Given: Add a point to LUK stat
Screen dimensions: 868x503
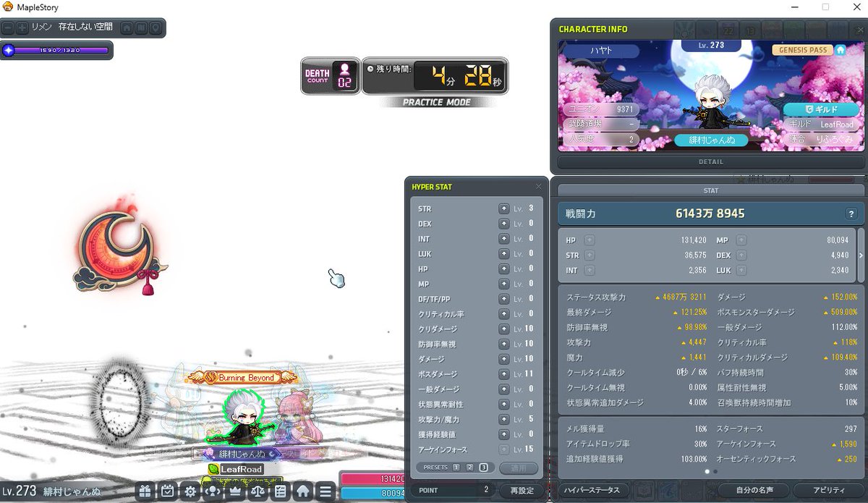Looking at the screenshot, I should (741, 271).
